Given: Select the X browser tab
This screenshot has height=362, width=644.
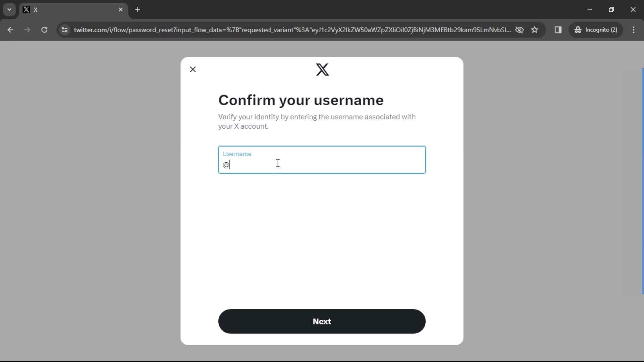Looking at the screenshot, I should 73,10.
